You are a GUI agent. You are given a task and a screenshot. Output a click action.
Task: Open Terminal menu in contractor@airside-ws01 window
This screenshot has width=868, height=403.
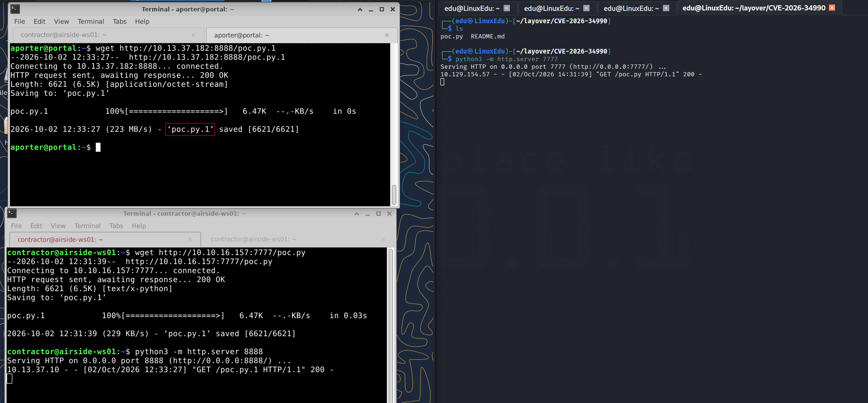pos(87,226)
